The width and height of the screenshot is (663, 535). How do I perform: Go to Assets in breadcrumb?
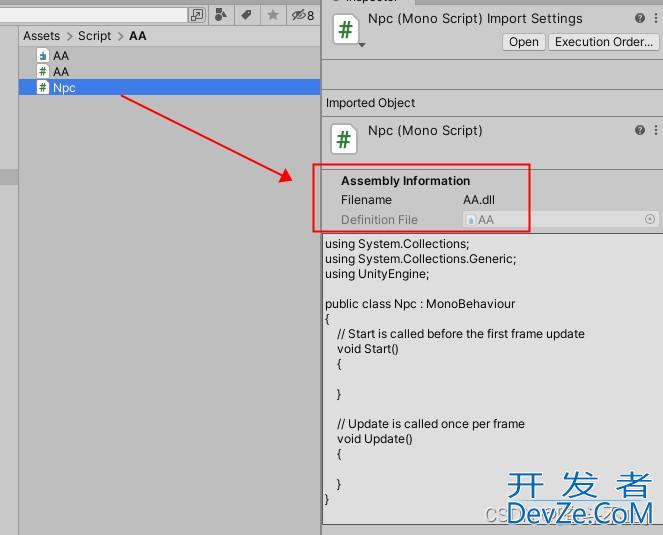41,36
